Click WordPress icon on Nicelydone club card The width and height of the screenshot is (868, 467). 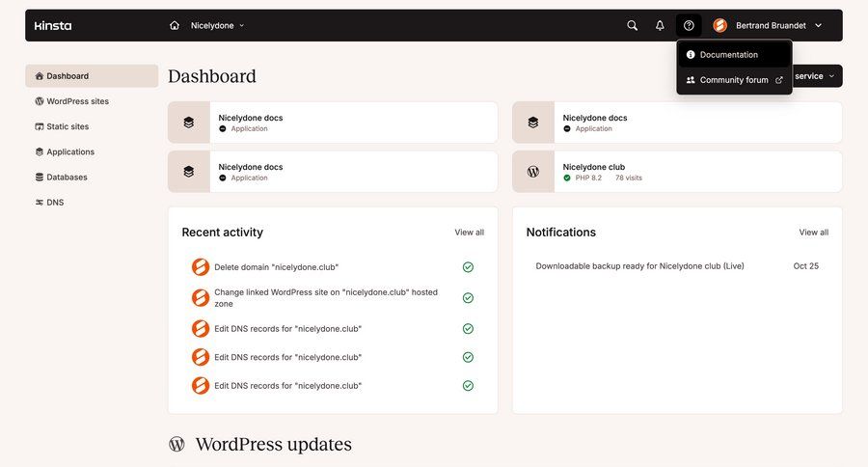coord(533,172)
